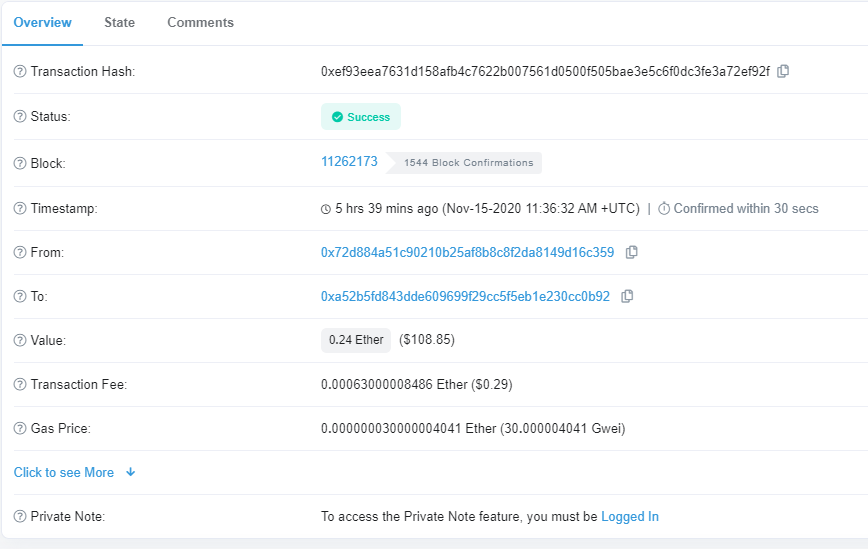Open the To address 0xa52b5fd8... link
This screenshot has width=868, height=549.
[x=466, y=296]
